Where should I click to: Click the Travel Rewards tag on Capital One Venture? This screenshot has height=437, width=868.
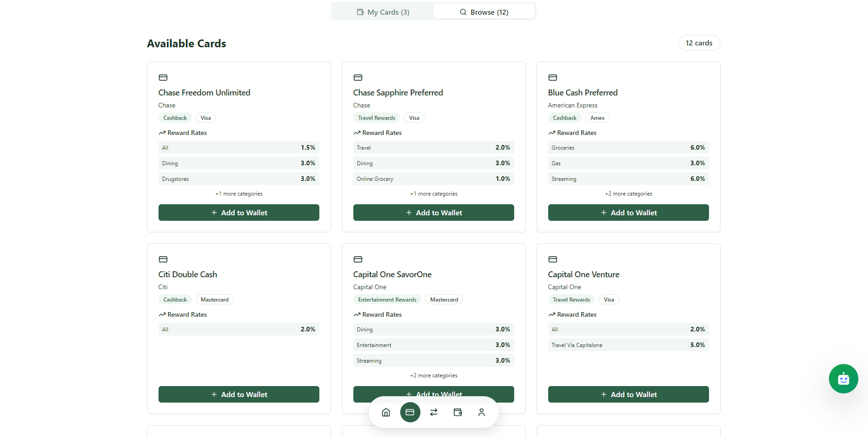pyautogui.click(x=572, y=300)
